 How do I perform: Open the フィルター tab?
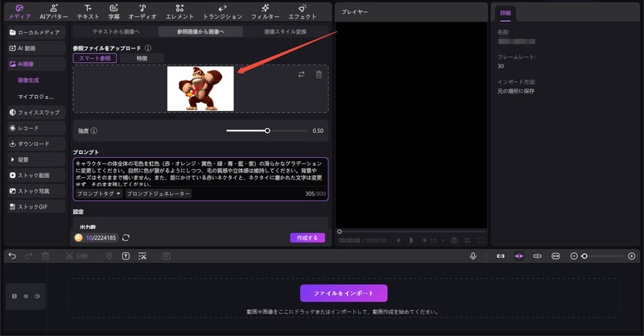[266, 12]
